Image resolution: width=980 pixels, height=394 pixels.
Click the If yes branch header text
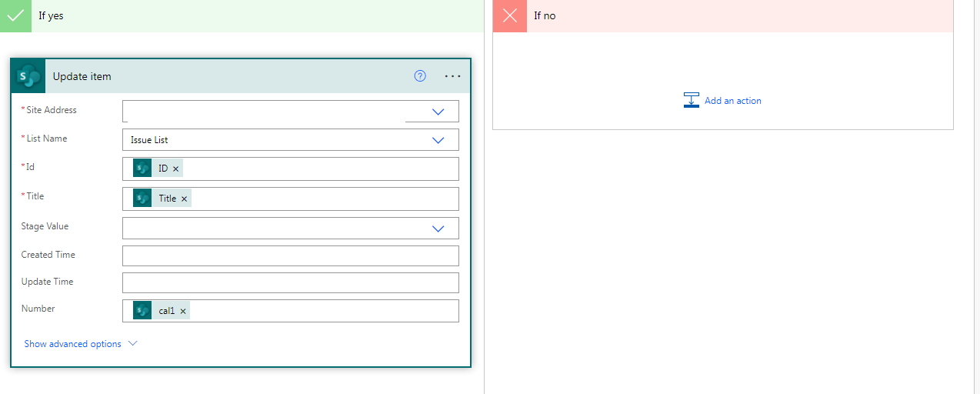click(x=51, y=15)
